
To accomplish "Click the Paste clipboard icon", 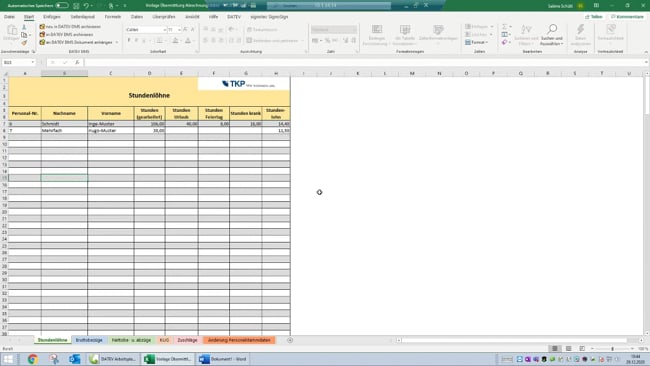I will (12, 30).
